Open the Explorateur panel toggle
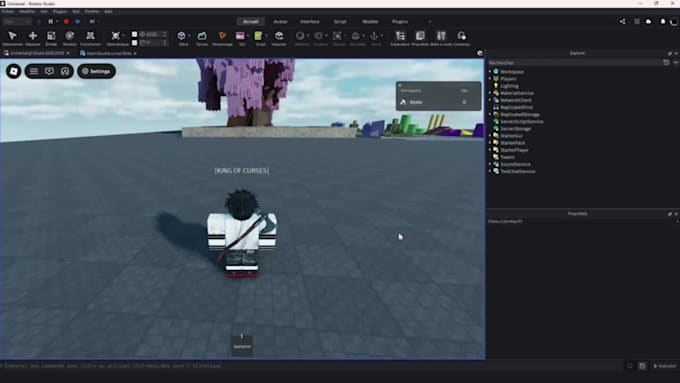Screen dimensions: 680x383 [x=400, y=38]
